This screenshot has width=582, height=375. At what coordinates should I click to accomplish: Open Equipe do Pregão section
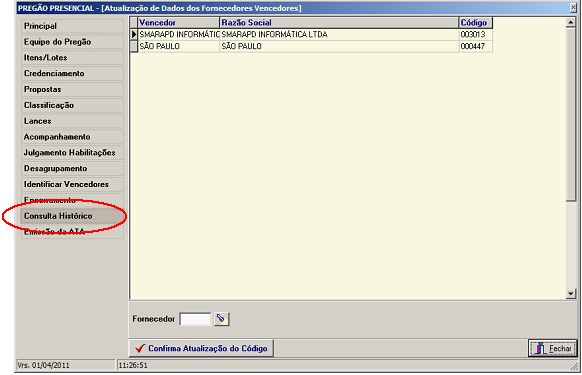[72, 42]
